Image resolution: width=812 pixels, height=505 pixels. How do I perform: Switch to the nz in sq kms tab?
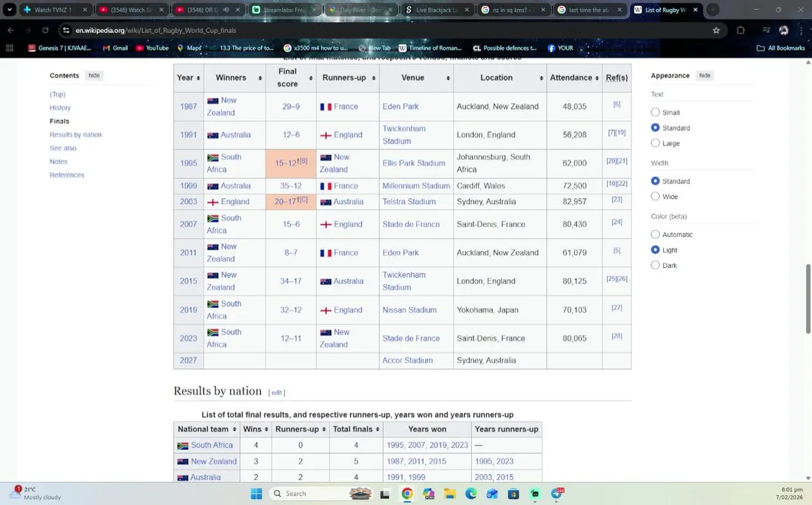click(513, 9)
